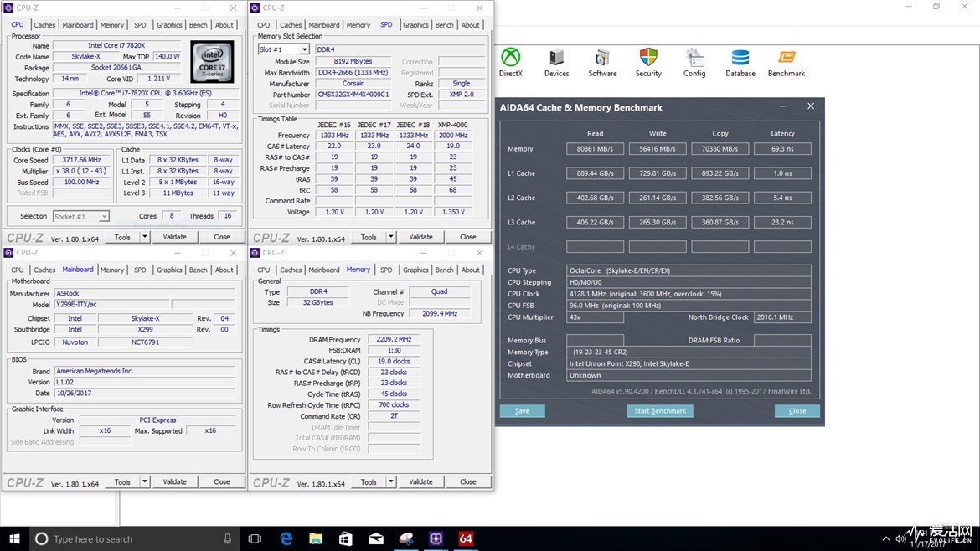Image resolution: width=980 pixels, height=551 pixels.
Task: Expand the Socket #1 selection dropdown
Action: 104,216
